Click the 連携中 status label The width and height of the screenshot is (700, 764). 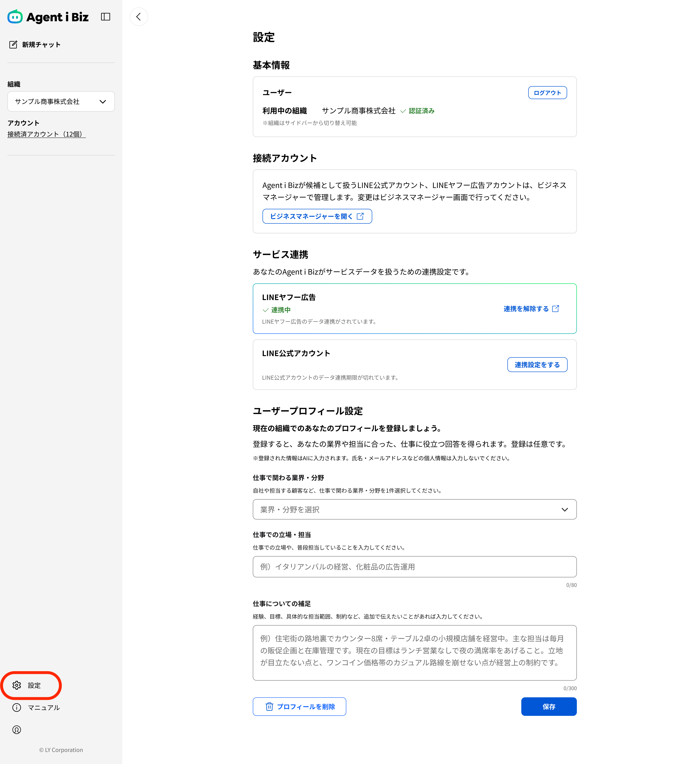(x=281, y=310)
